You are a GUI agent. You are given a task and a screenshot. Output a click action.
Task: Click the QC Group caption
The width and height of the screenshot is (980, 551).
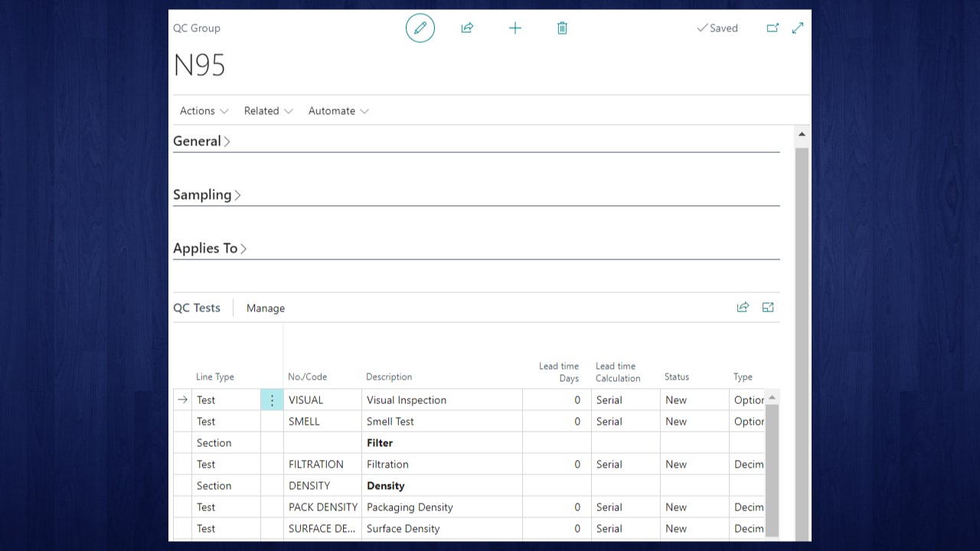pyautogui.click(x=197, y=28)
